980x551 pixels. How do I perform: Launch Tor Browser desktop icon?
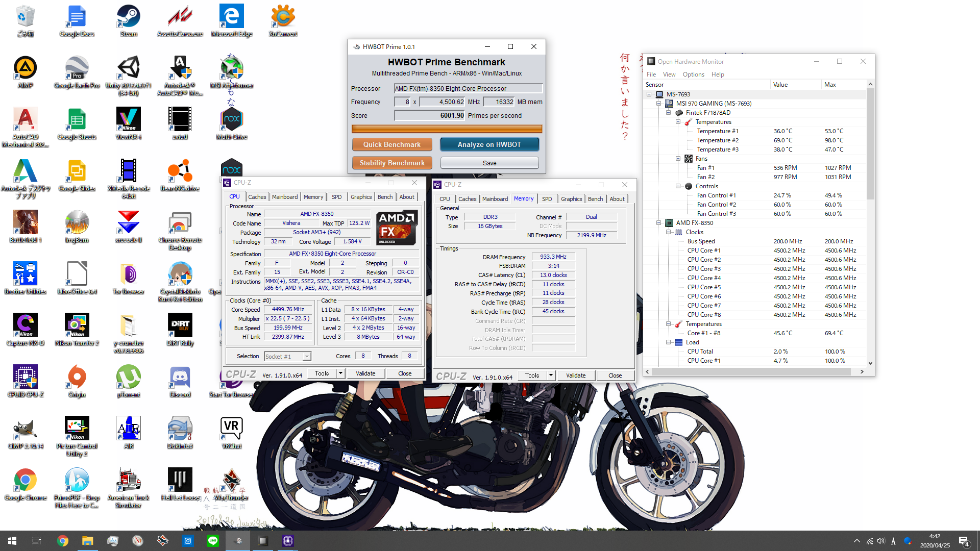tap(129, 278)
